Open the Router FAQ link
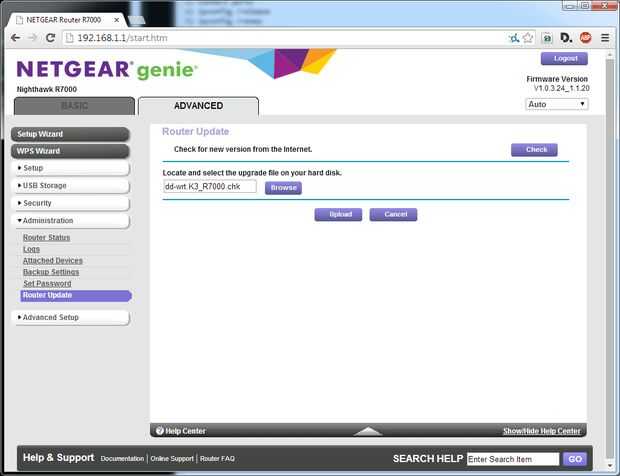Screen dimensions: 620x476 217,459
